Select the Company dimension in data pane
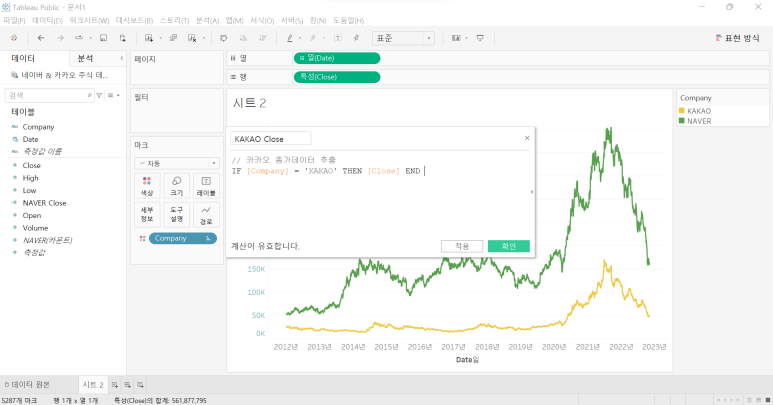 tap(38, 127)
